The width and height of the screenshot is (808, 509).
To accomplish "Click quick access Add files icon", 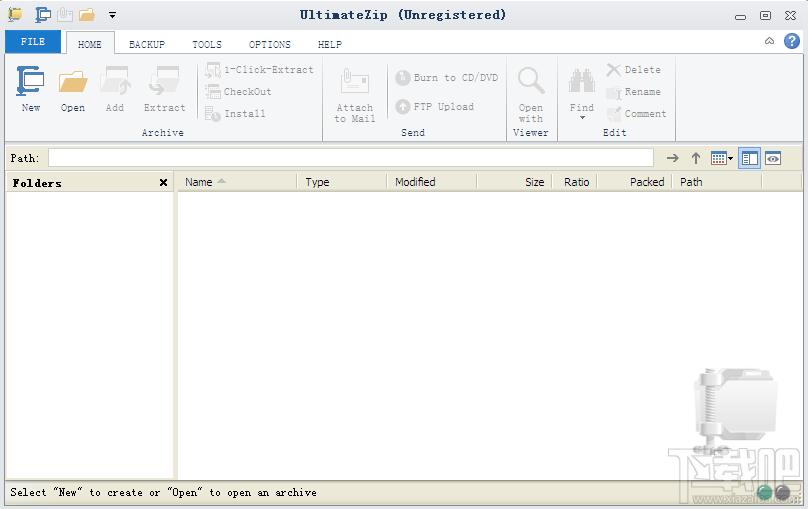I will point(65,14).
